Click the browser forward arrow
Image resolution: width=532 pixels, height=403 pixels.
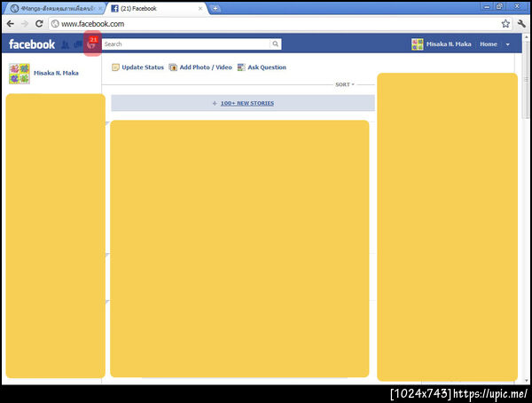click(x=25, y=23)
